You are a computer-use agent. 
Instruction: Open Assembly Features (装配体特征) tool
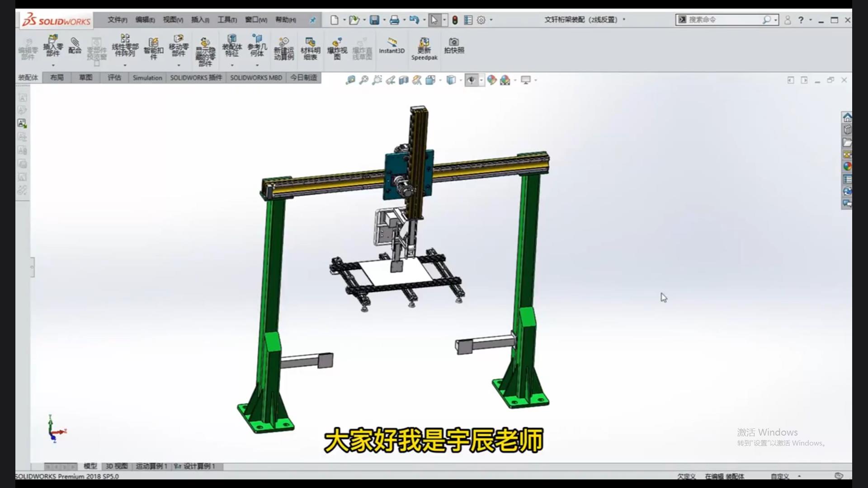tap(232, 45)
